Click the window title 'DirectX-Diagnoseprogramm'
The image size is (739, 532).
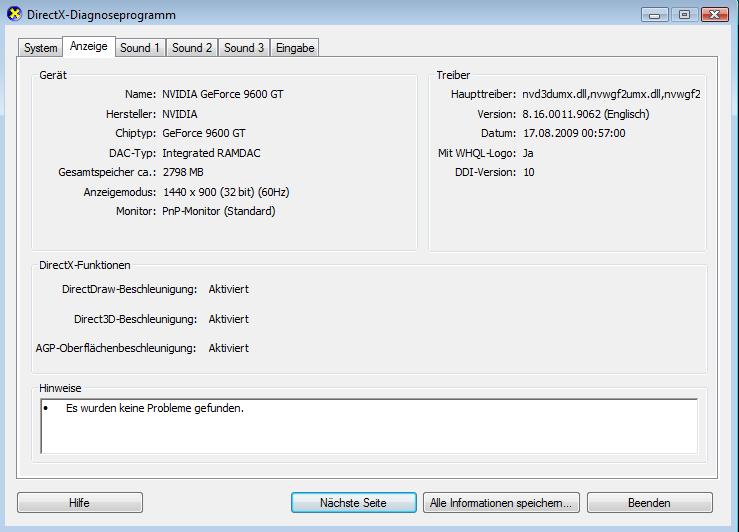(101, 15)
